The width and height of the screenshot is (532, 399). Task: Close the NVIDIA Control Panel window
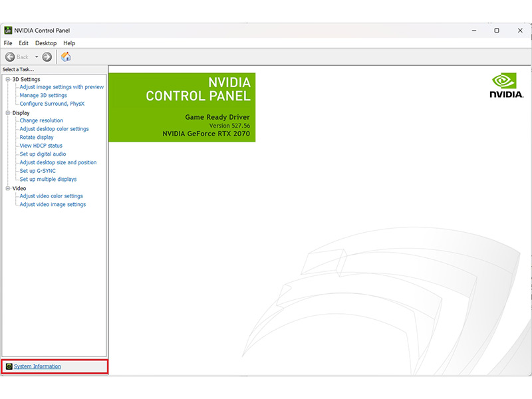click(520, 31)
